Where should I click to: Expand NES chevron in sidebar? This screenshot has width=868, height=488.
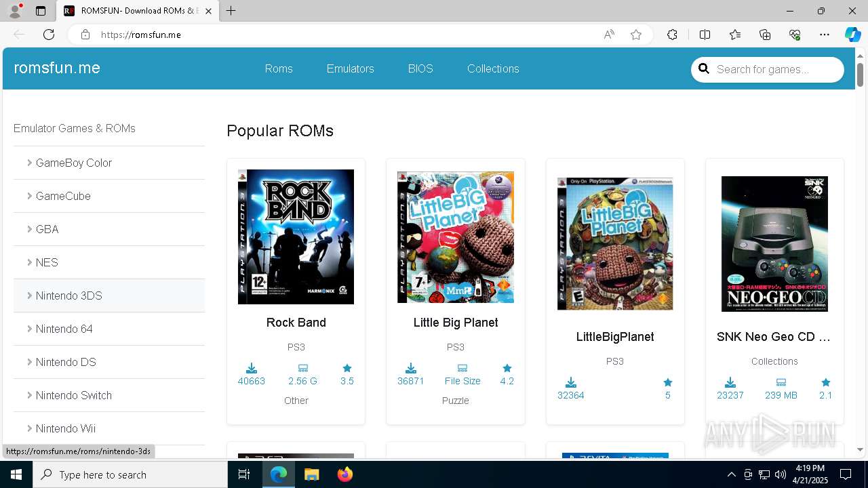click(30, 262)
